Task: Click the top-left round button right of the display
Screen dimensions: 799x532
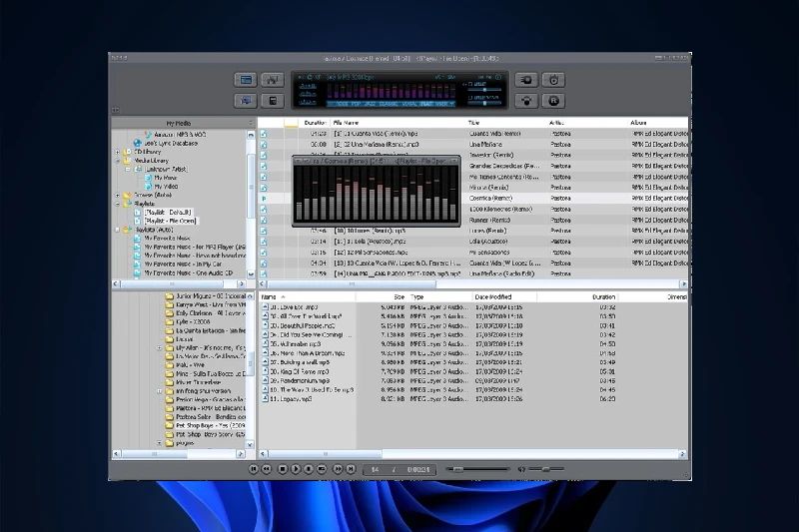Action: tap(527, 79)
